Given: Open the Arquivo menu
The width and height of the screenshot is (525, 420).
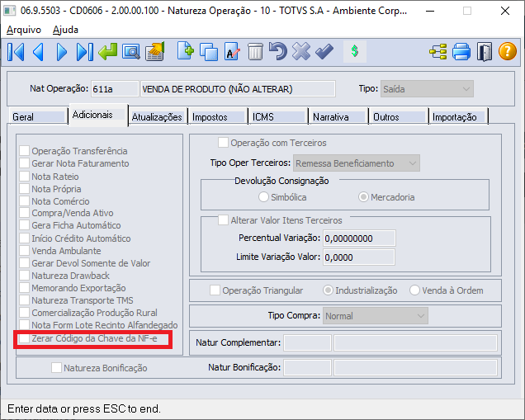Looking at the screenshot, I should (24, 30).
